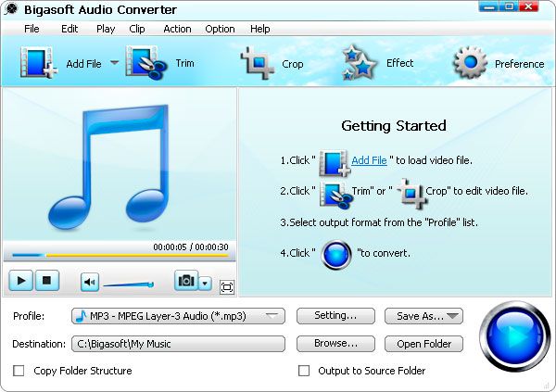Toggle full screen preview
This screenshot has height=392, width=556.
[227, 287]
